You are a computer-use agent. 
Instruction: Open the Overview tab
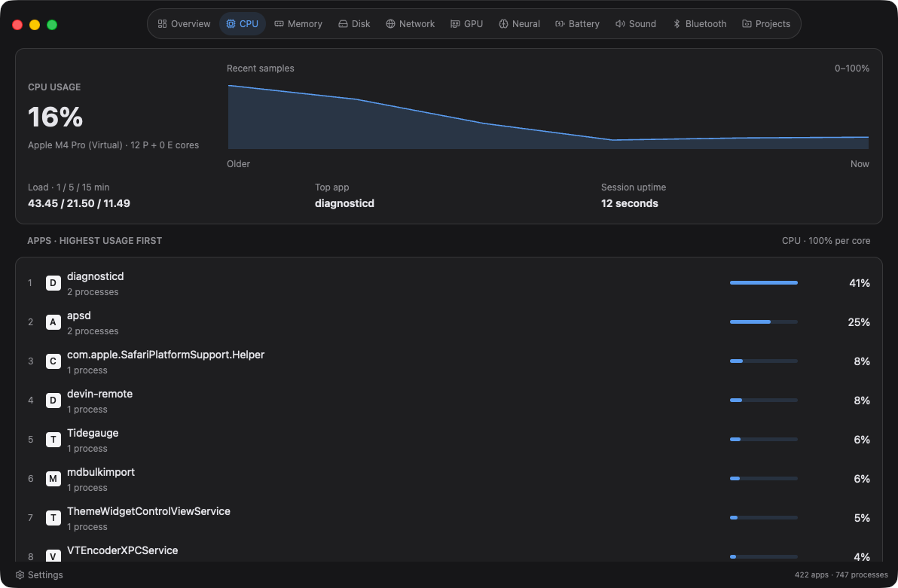184,24
